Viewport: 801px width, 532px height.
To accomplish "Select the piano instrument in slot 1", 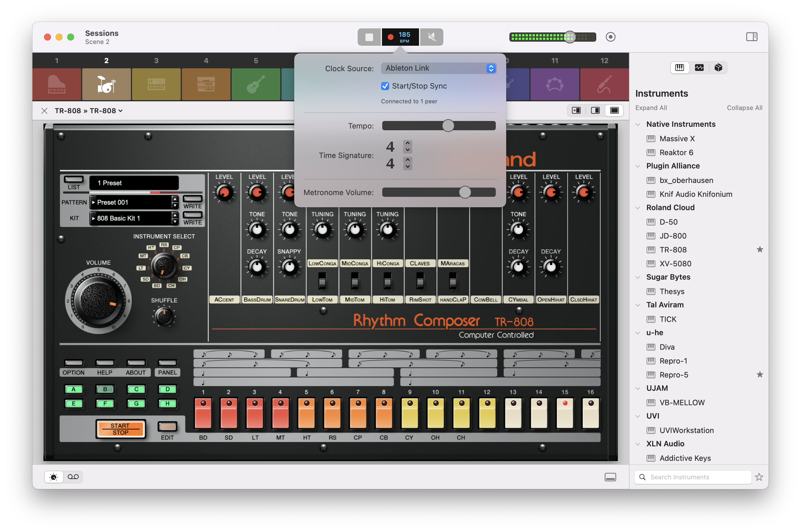I will point(57,84).
